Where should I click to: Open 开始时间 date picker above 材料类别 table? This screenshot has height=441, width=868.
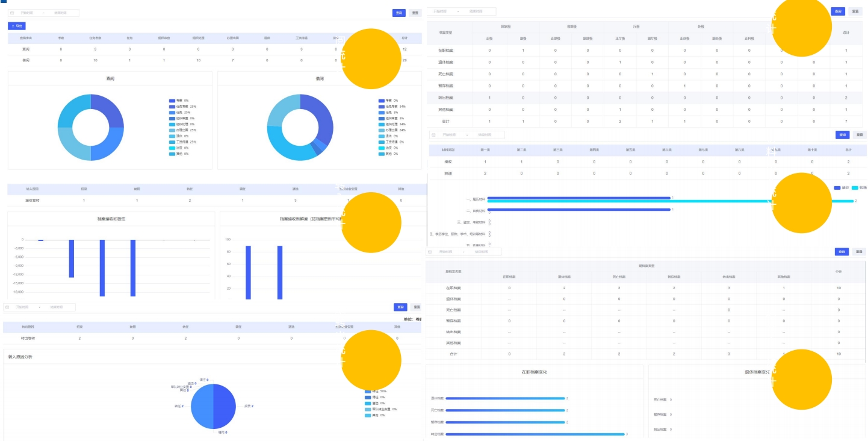(449, 135)
